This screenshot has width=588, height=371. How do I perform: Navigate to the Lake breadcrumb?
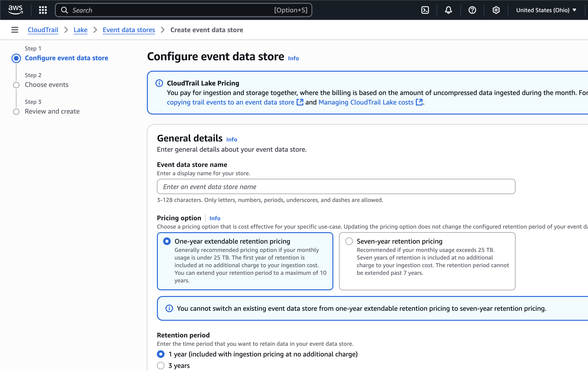click(x=80, y=30)
